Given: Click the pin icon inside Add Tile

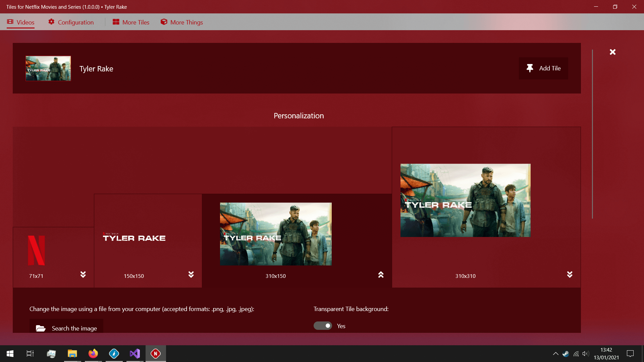Looking at the screenshot, I should (530, 68).
